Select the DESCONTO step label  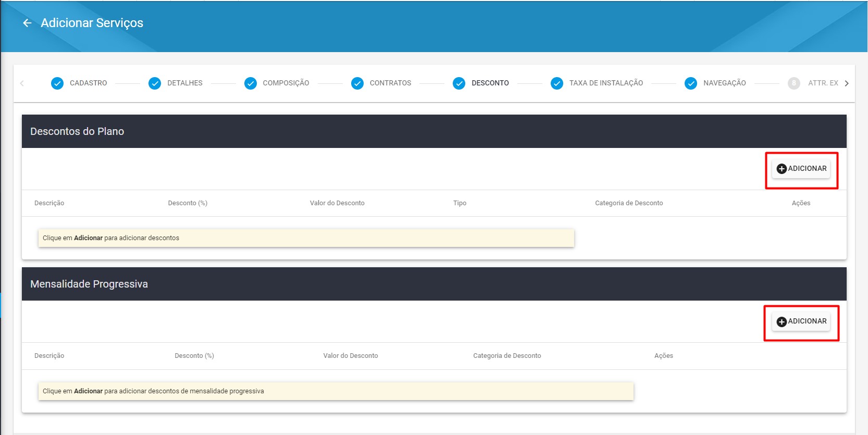point(490,83)
